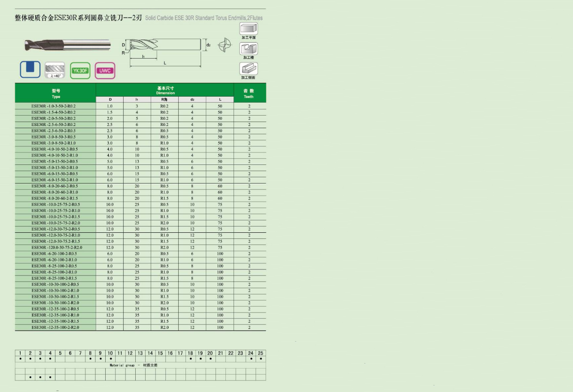The height and width of the screenshot is (392, 573).
Task: Click the Dimension header cell
Action: coord(165,90)
